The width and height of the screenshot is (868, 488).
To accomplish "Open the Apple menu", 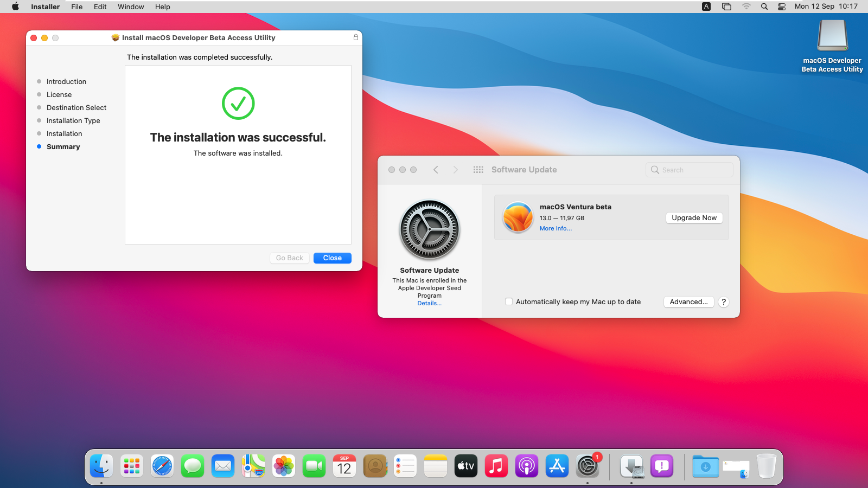I will coord(16,7).
